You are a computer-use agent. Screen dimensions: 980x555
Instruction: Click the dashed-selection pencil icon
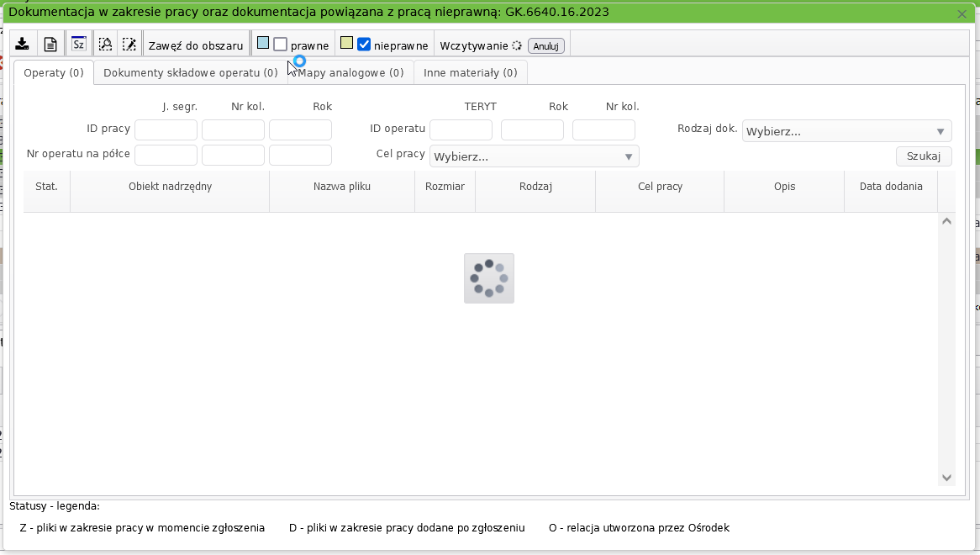(x=129, y=45)
